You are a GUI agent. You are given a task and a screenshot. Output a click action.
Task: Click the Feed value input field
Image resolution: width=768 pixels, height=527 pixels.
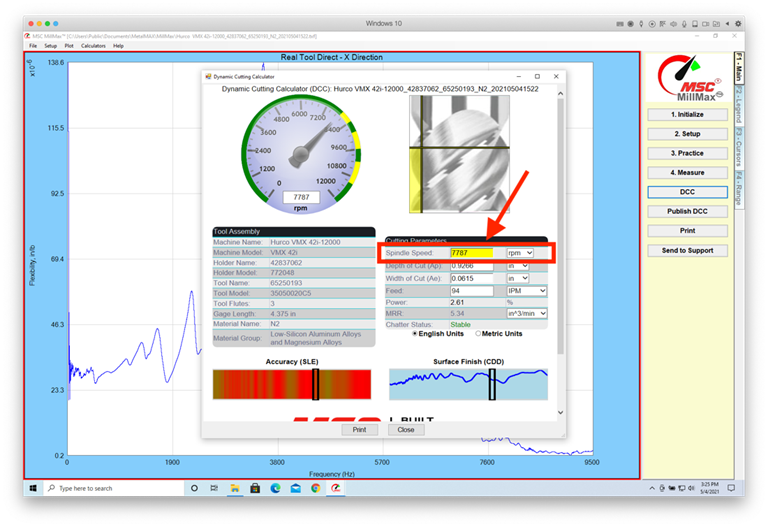471,291
